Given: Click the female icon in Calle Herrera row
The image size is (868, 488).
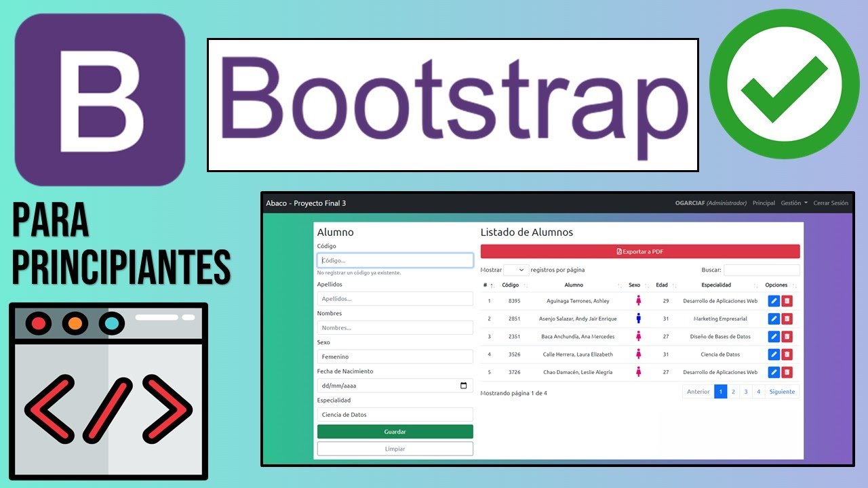Looking at the screenshot, I should click(638, 354).
